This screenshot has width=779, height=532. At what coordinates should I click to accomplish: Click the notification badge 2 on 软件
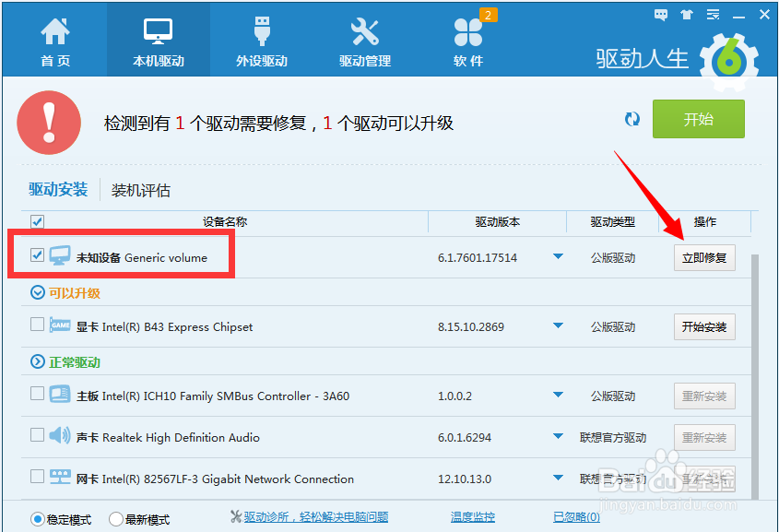coord(488,15)
